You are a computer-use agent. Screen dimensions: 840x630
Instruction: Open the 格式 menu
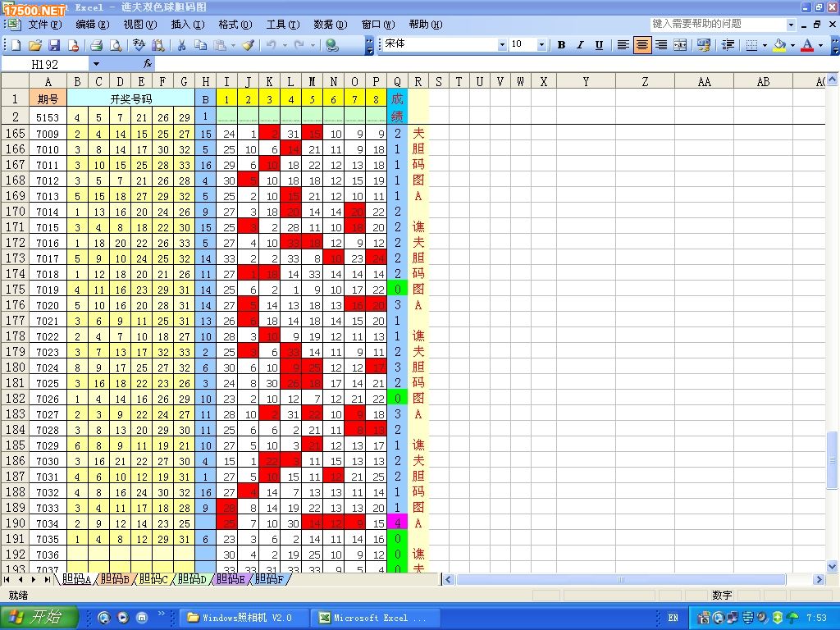[x=235, y=25]
